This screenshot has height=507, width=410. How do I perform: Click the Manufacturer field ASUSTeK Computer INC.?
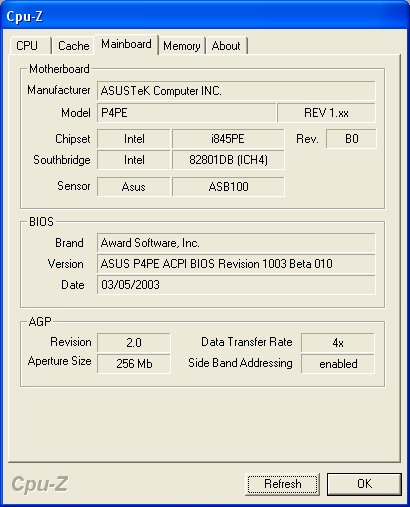coord(236,91)
